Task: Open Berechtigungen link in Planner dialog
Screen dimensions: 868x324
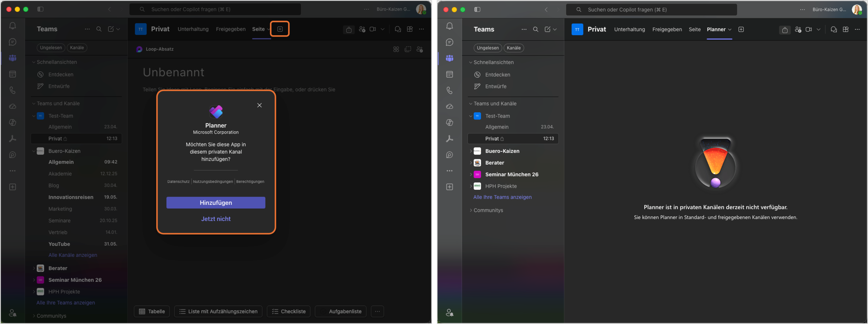Action: point(250,182)
